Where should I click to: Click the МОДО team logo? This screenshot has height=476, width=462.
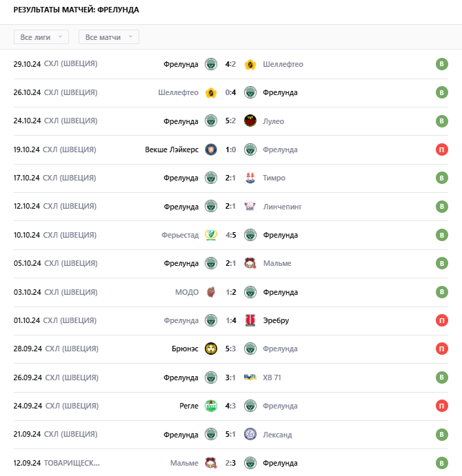pos(211,292)
